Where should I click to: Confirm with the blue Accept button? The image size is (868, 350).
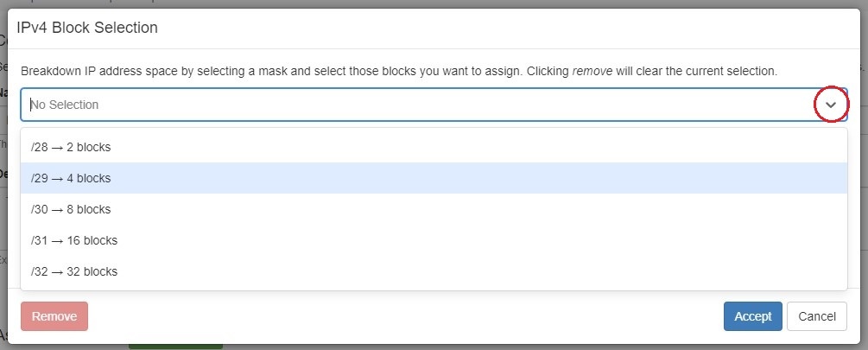pos(752,316)
